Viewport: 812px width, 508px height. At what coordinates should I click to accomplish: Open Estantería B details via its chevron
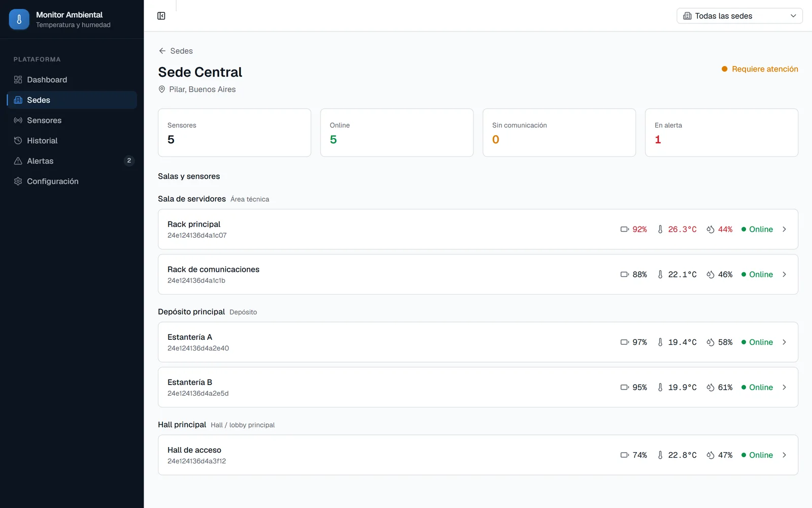[784, 387]
